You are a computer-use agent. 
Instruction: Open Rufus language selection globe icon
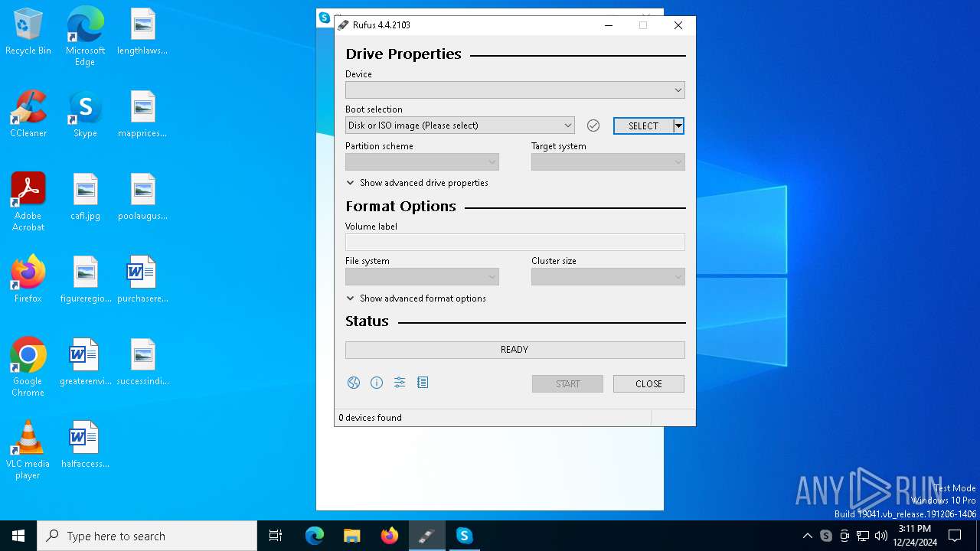click(353, 383)
